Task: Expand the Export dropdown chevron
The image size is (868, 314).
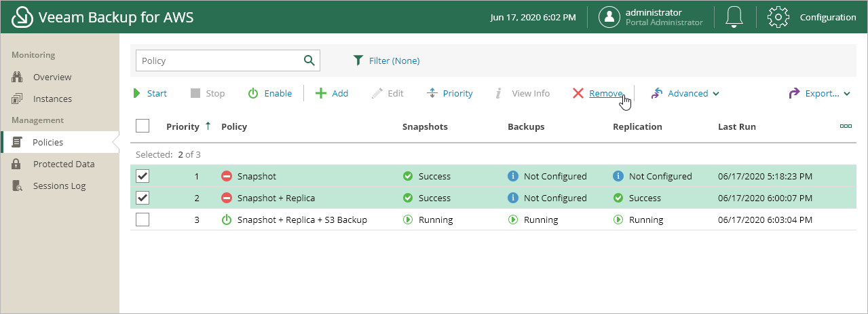Action: point(846,94)
